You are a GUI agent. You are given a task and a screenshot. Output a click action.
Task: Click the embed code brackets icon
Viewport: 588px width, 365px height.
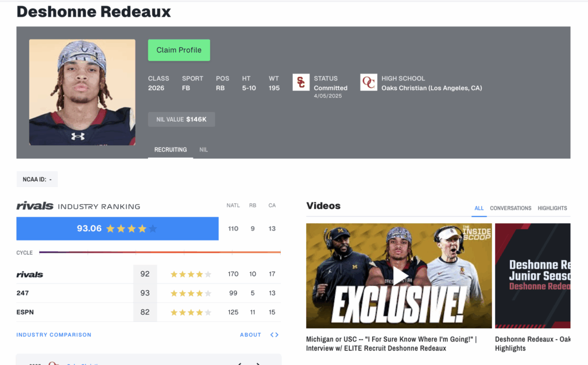[274, 335]
